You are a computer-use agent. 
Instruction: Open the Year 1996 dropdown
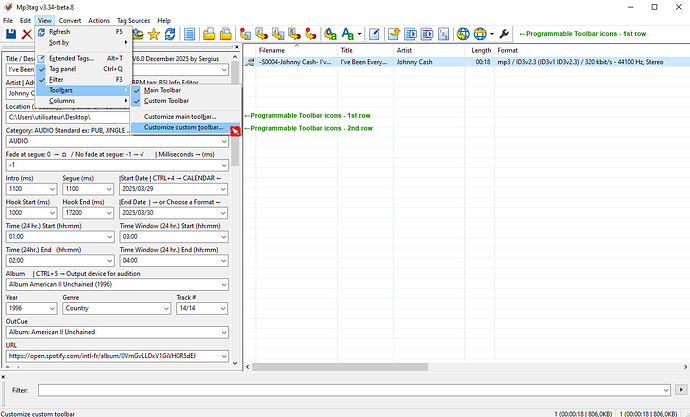click(x=52, y=308)
